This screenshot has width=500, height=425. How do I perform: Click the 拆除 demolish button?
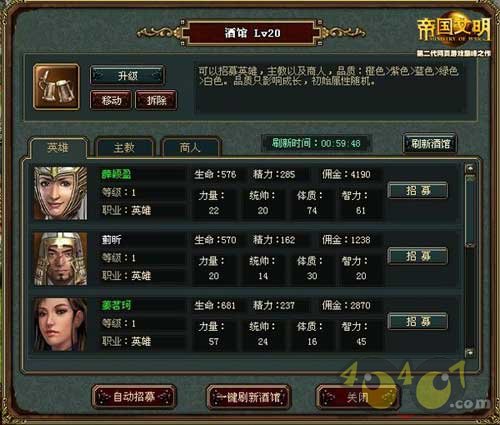pos(156,100)
